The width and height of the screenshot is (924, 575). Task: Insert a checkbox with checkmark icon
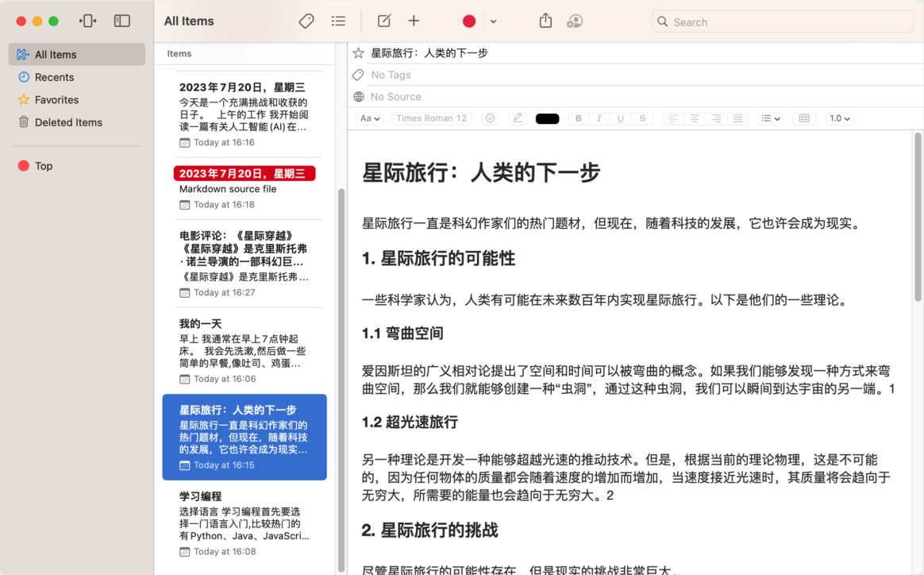(490, 118)
